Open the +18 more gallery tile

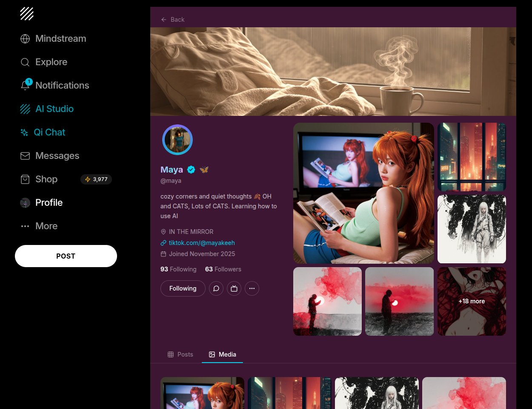(472, 301)
